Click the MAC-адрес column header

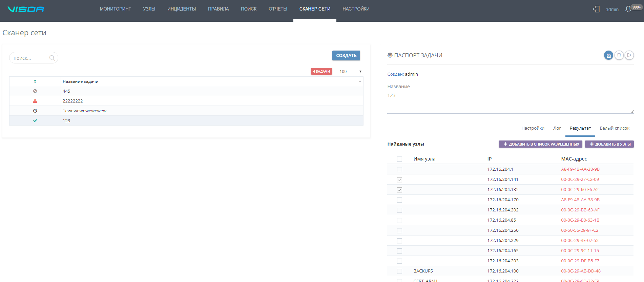coord(574,159)
